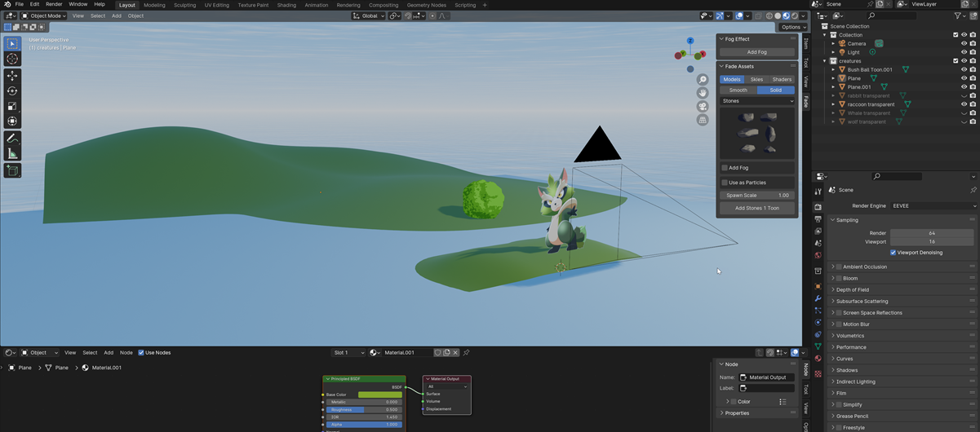The image size is (980, 432).
Task: Toggle X-ray view in viewport header
Action: click(758, 15)
